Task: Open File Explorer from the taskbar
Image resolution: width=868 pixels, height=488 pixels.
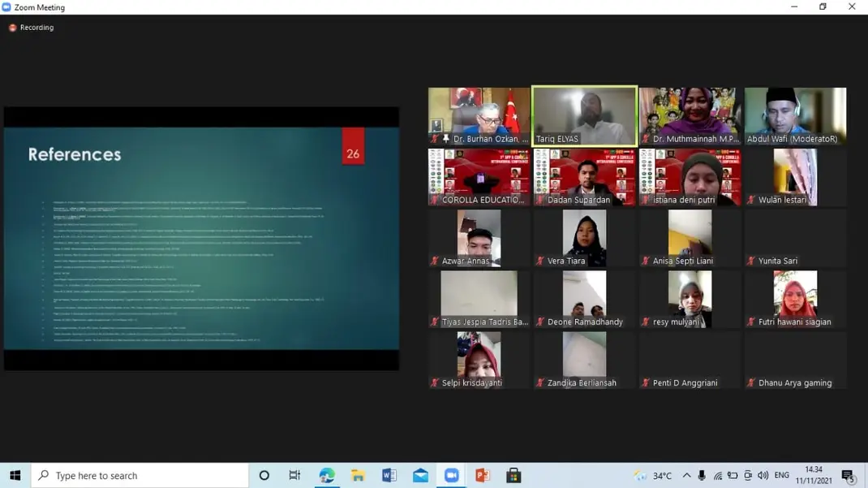Action: tap(358, 476)
